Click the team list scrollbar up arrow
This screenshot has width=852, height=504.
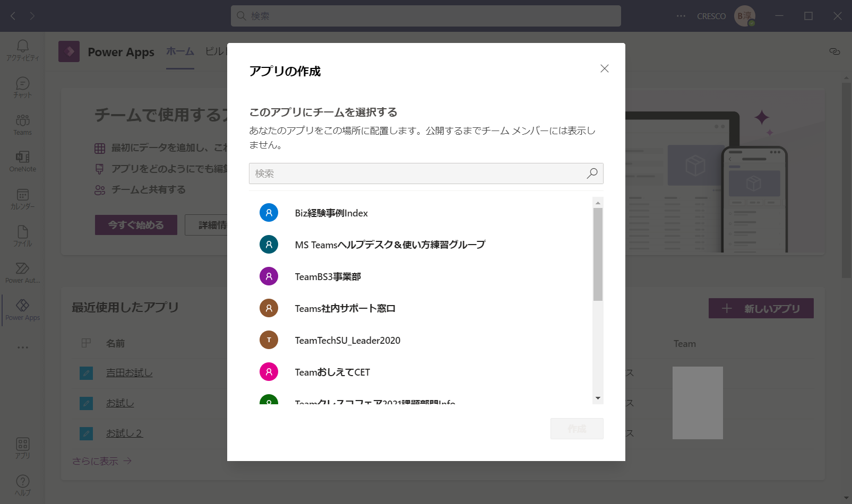[x=598, y=203]
